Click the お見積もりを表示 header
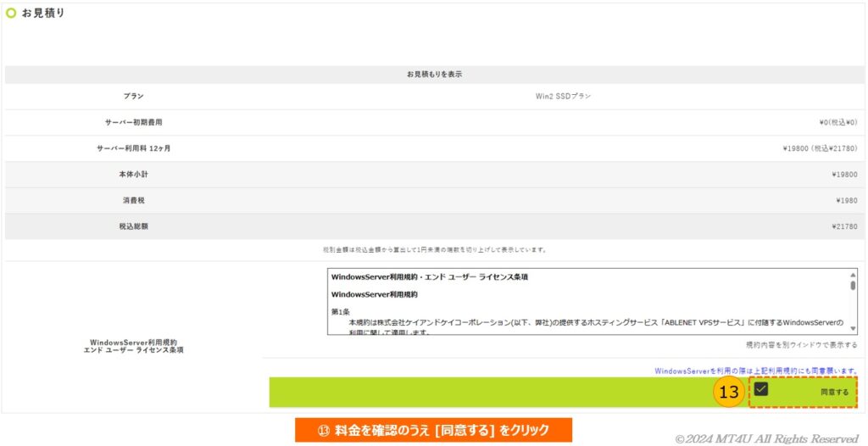The height and width of the screenshot is (446, 868). 434,75
